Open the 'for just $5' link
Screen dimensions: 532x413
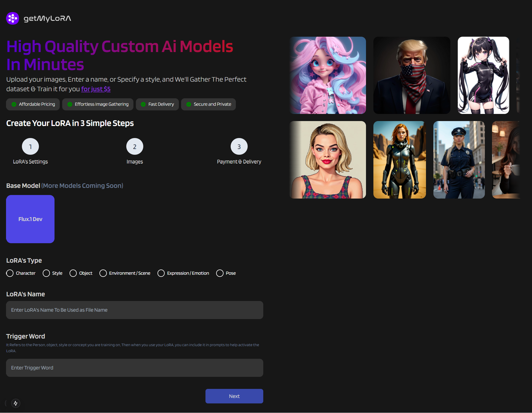[96, 89]
